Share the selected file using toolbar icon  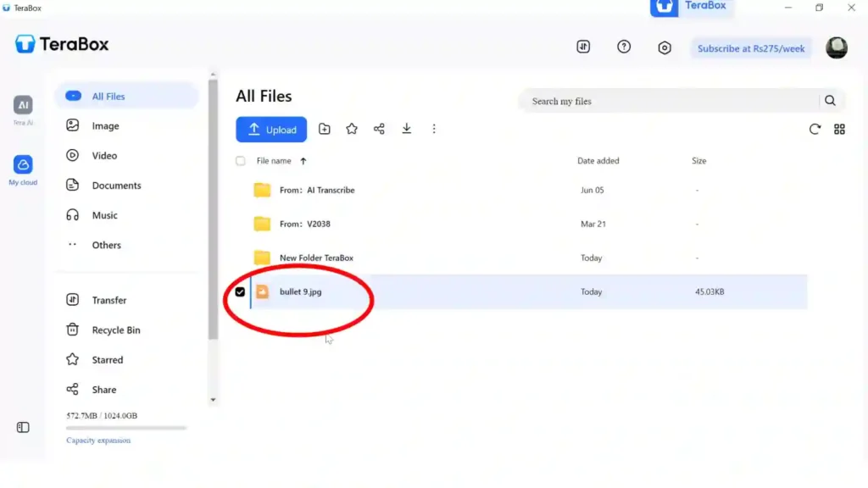click(379, 129)
